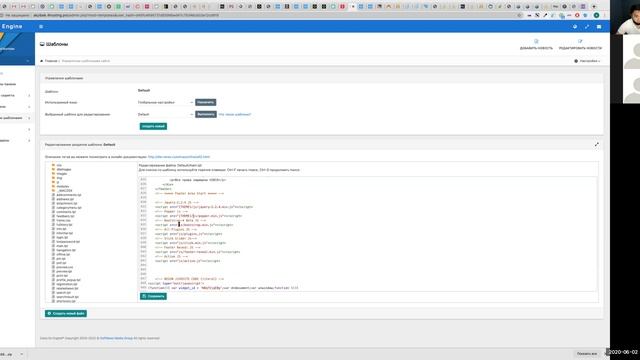Expand the template editor panel to fullscreen
Screen dimensions: 640x360
tap(597, 144)
